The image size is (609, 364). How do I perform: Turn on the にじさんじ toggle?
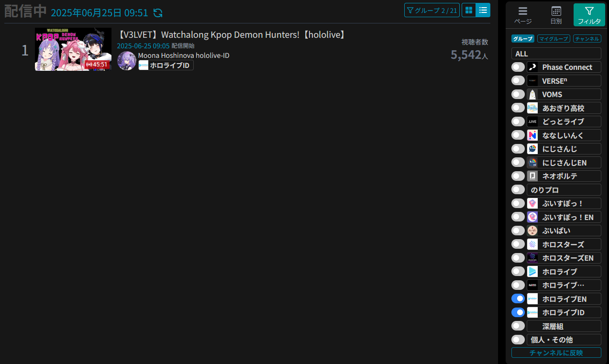point(518,149)
